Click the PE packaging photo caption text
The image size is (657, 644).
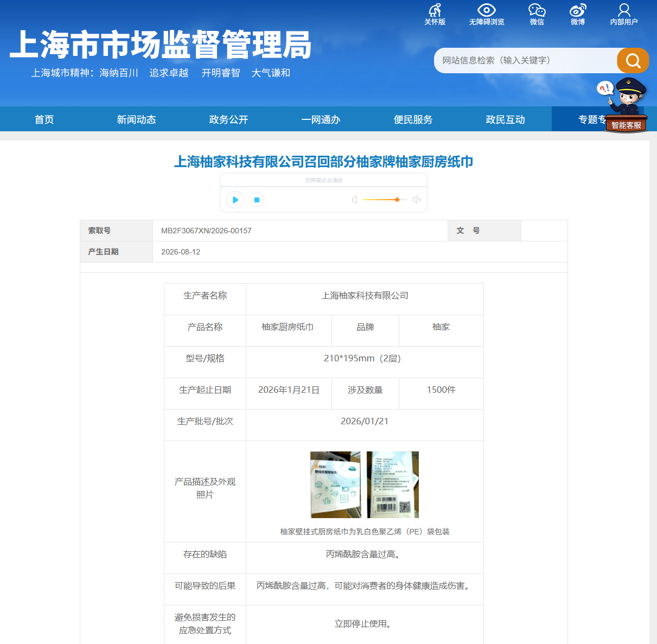coord(365,532)
